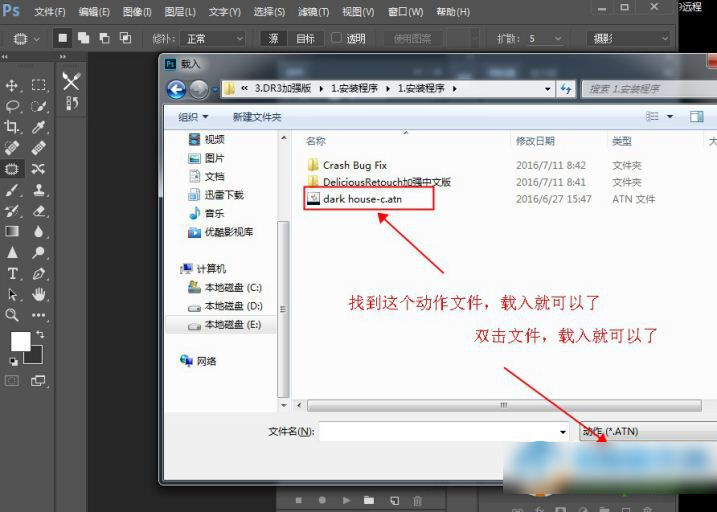The height and width of the screenshot is (512, 717).
Task: Open the Crash Bug Fix folder
Action: click(x=354, y=165)
